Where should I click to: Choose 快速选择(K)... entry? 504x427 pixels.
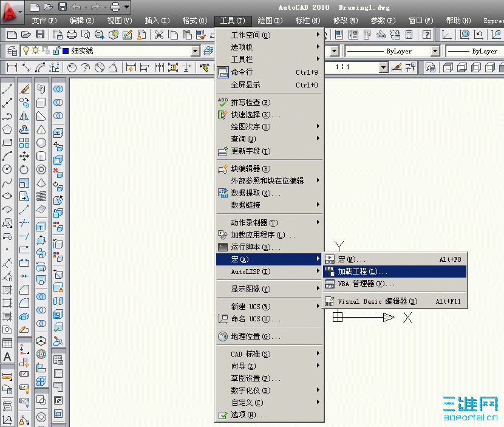coord(270,114)
